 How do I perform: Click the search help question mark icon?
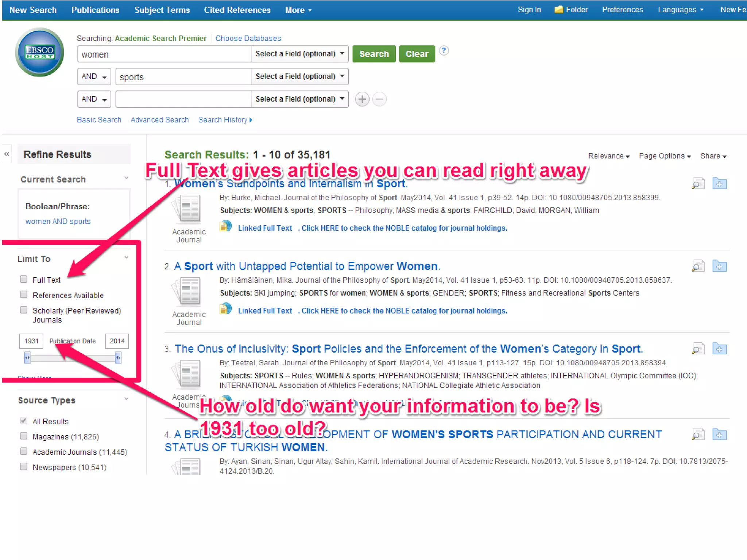tap(444, 51)
